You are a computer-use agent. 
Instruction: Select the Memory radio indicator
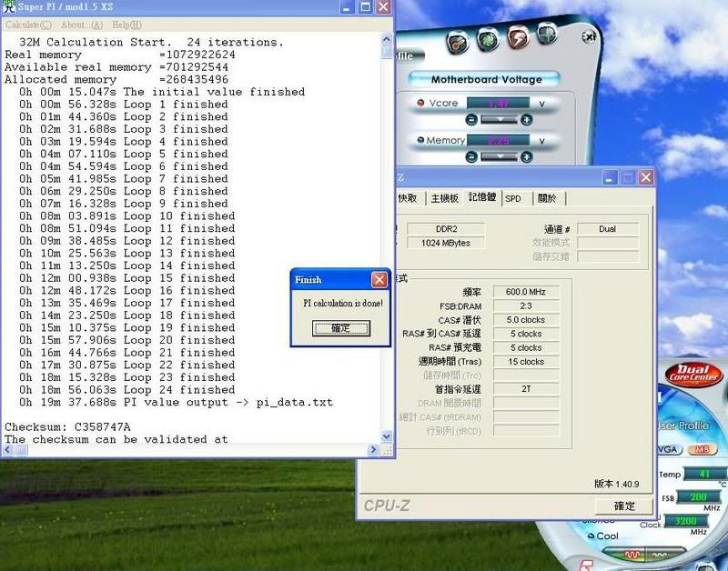tap(420, 140)
